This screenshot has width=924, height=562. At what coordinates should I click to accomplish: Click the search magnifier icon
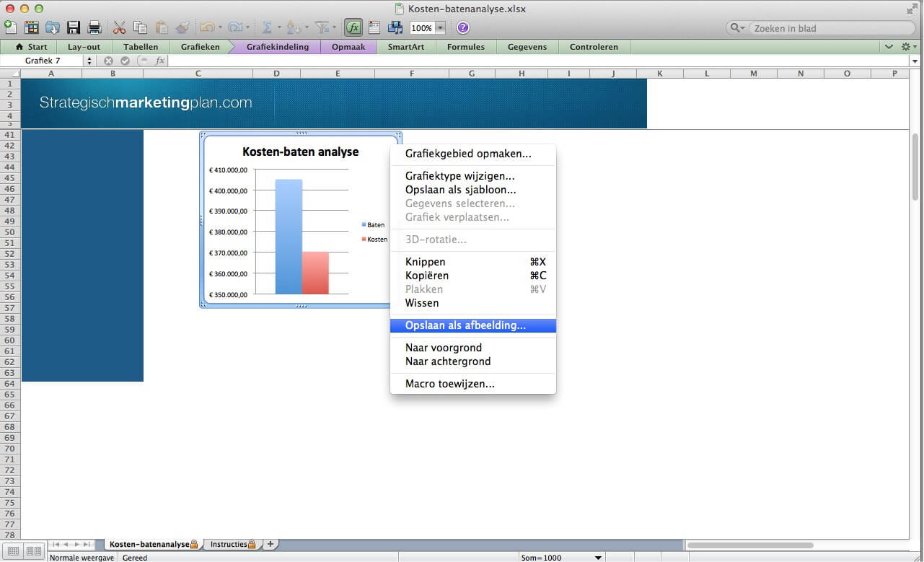(x=736, y=27)
